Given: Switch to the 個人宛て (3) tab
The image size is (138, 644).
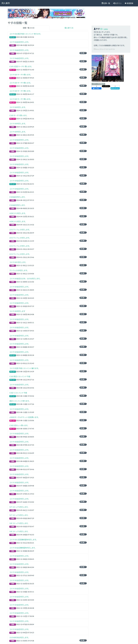Looking at the screenshot, I should (69, 28).
